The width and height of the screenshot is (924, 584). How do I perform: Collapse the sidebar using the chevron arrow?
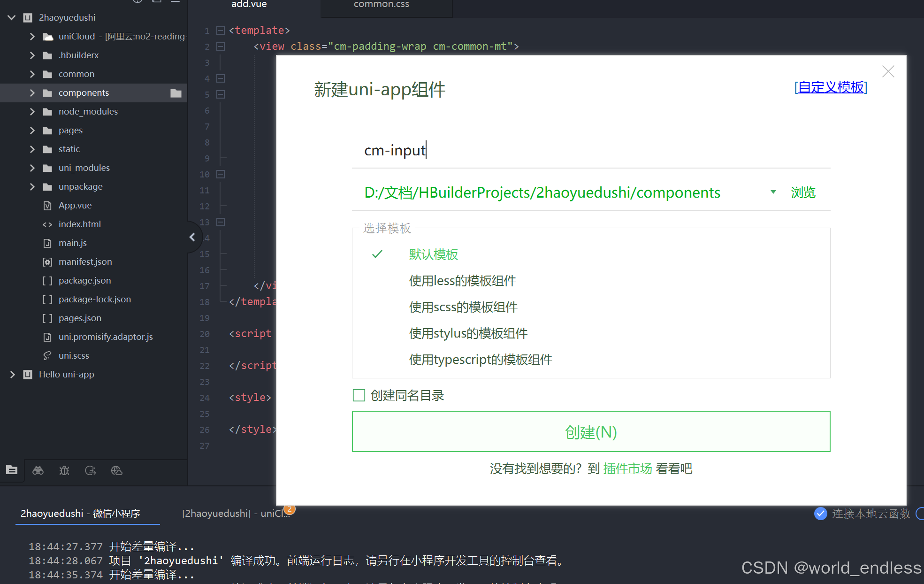(x=192, y=237)
